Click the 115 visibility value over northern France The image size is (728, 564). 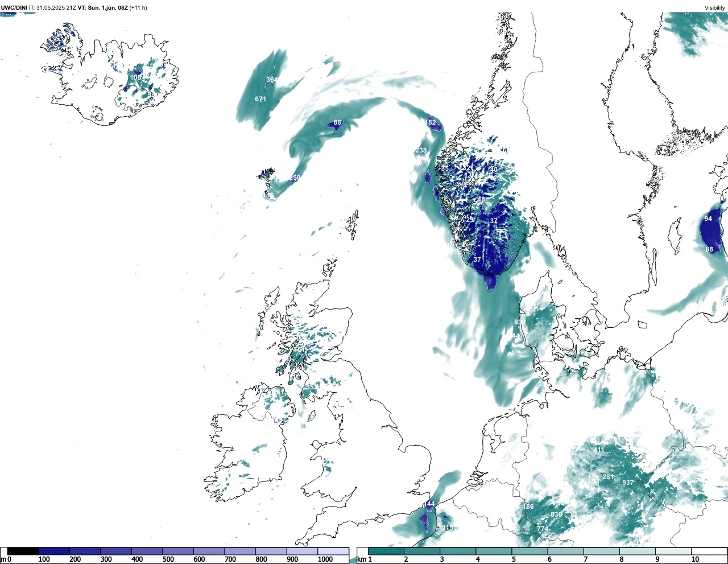pyautogui.click(x=448, y=528)
